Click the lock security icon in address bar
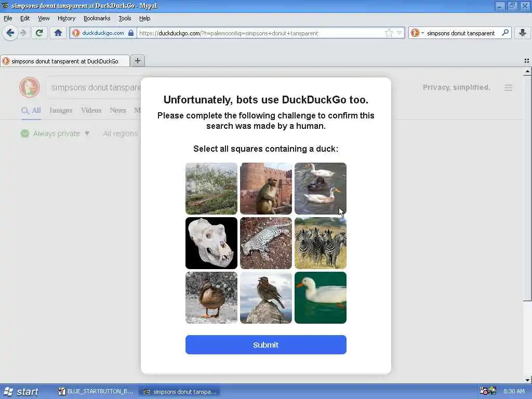This screenshot has width=532, height=399. click(131, 33)
